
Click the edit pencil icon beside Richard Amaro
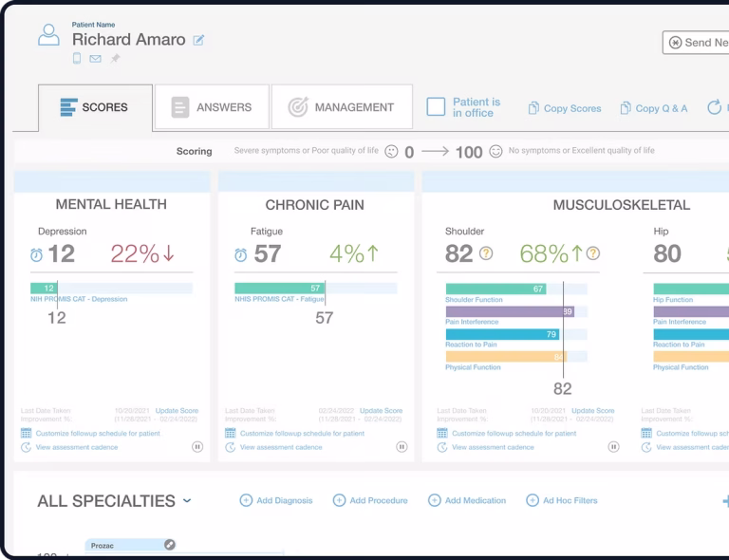coord(199,41)
